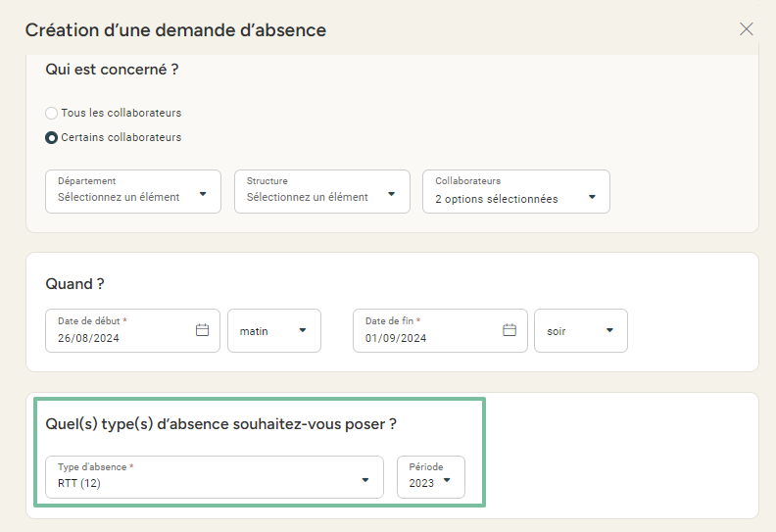Open the Type d'absence dropdown
Screen dimensions: 776x532
tap(215, 477)
